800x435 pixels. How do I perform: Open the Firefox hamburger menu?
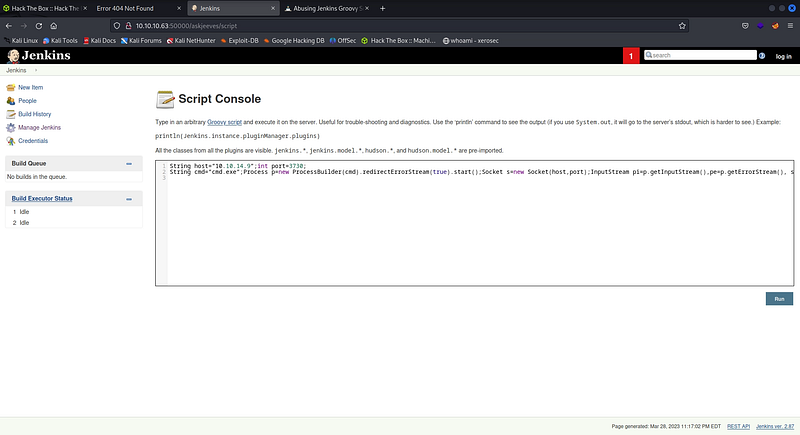[x=790, y=25]
